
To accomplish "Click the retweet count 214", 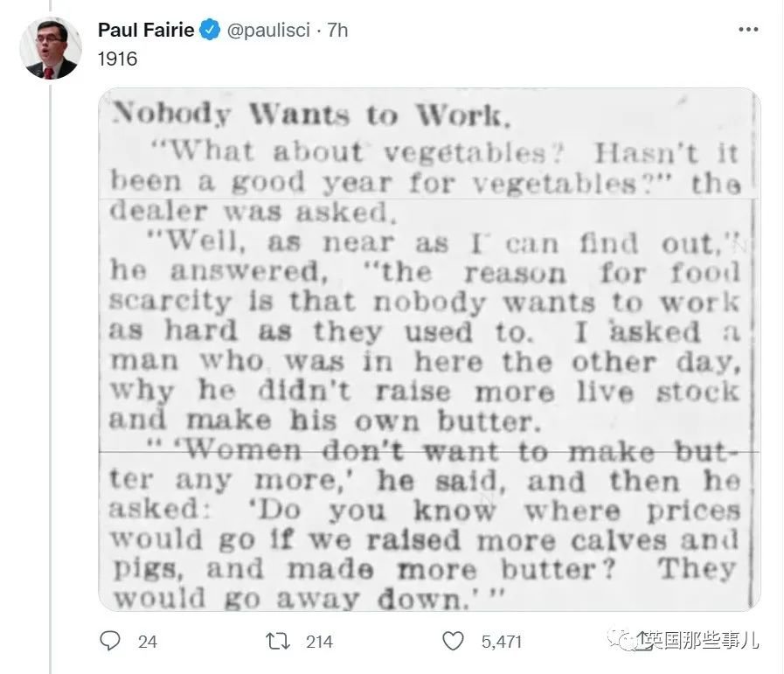I will click(x=319, y=642).
